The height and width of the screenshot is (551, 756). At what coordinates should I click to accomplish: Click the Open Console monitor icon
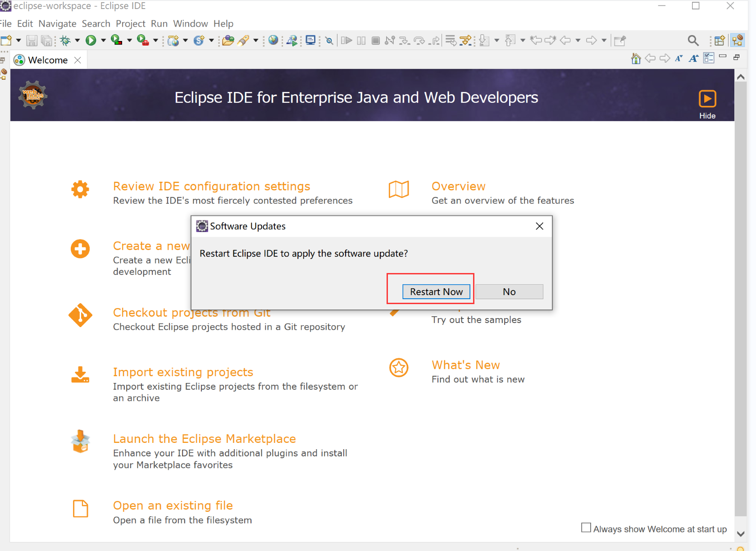point(310,41)
